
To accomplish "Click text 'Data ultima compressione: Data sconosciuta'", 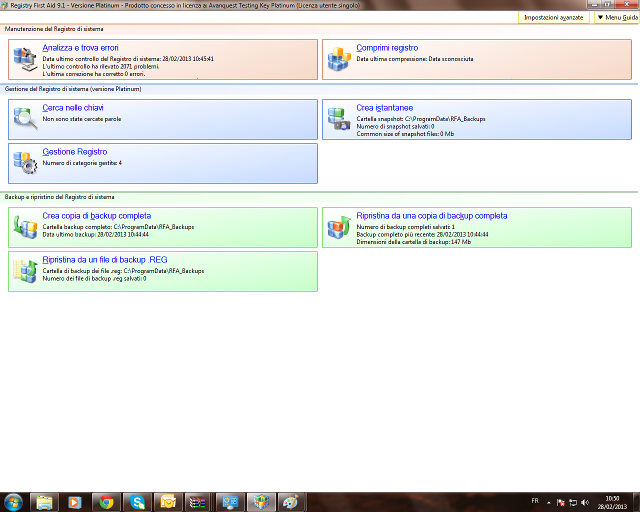I will click(415, 59).
